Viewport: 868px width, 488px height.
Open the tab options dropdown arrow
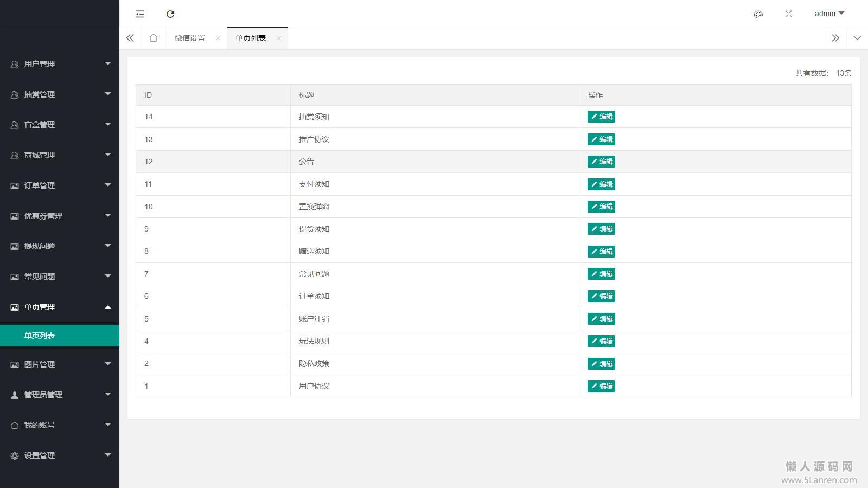pos(857,38)
